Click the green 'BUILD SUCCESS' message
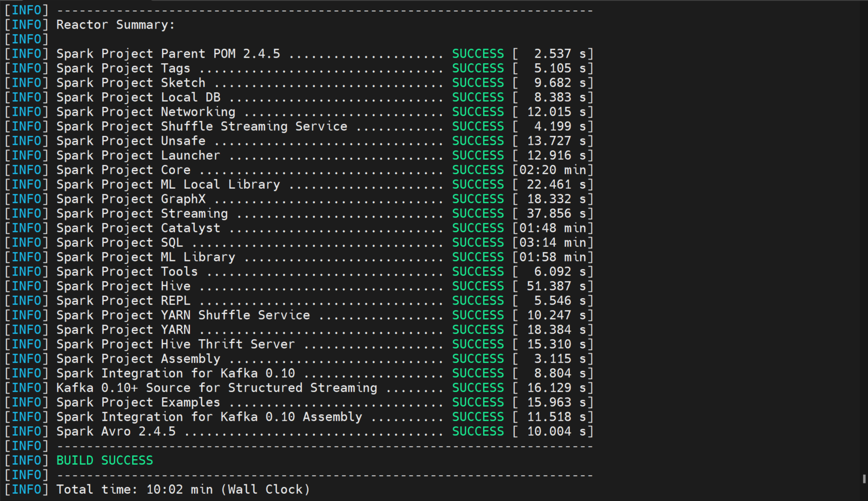The height and width of the screenshot is (501, 868). [105, 461]
